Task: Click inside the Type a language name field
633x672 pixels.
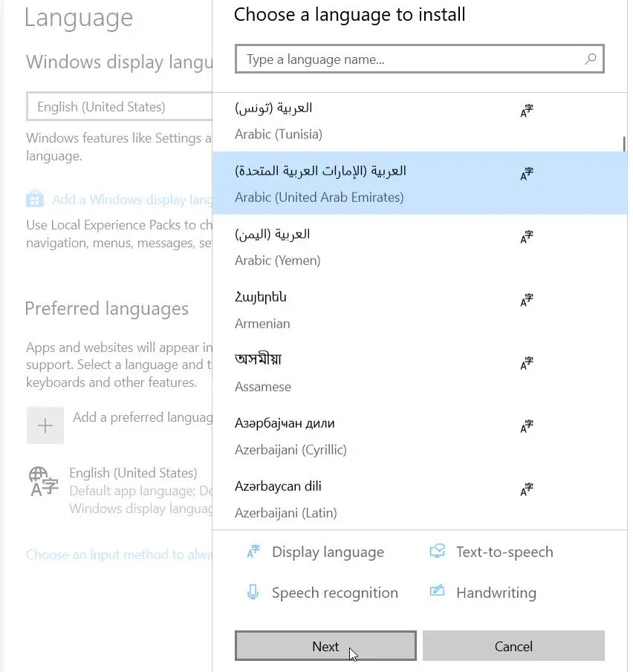Action: coord(371,58)
